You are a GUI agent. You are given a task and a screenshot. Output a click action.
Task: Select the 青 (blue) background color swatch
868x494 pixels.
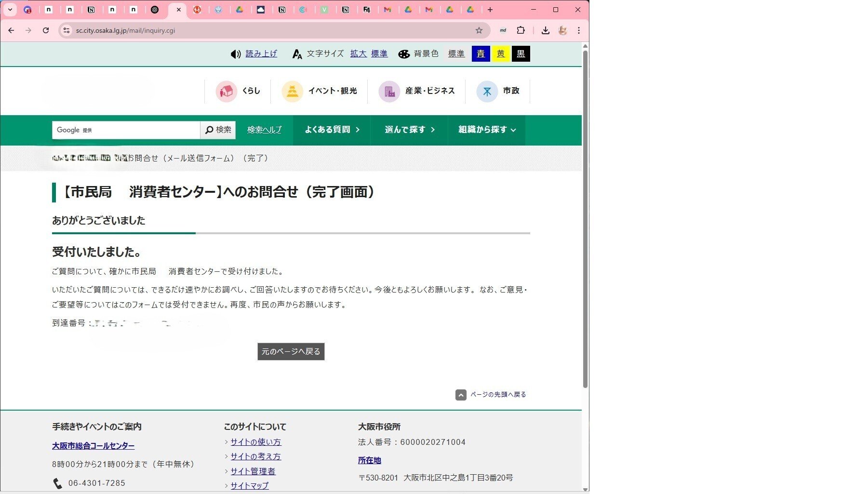tap(481, 53)
